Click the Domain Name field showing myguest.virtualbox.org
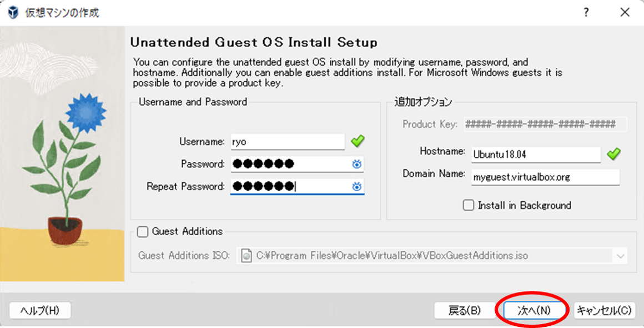Viewport: 644px width, 328px height. pyautogui.click(x=545, y=177)
